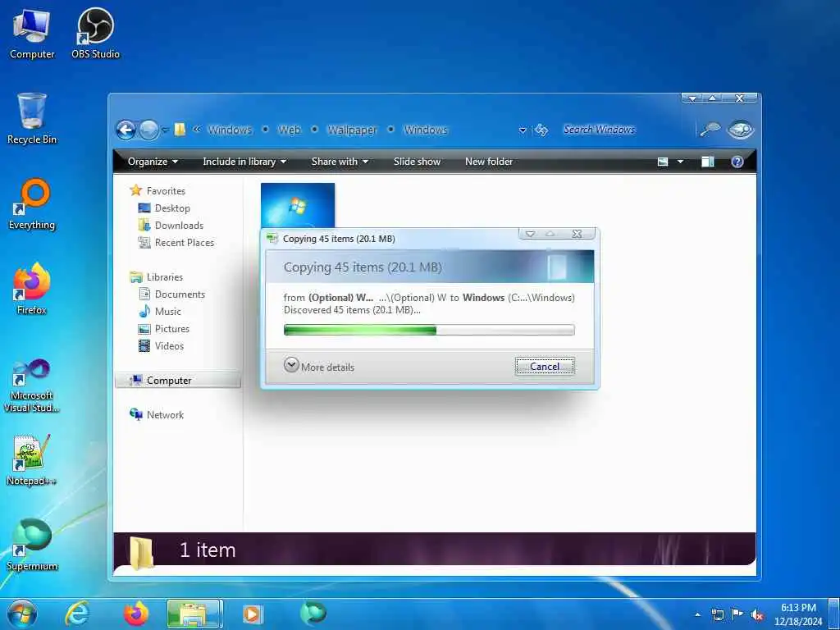840x630 pixels.
Task: Select the last Windows breadcrumb segment
Action: coord(426,130)
